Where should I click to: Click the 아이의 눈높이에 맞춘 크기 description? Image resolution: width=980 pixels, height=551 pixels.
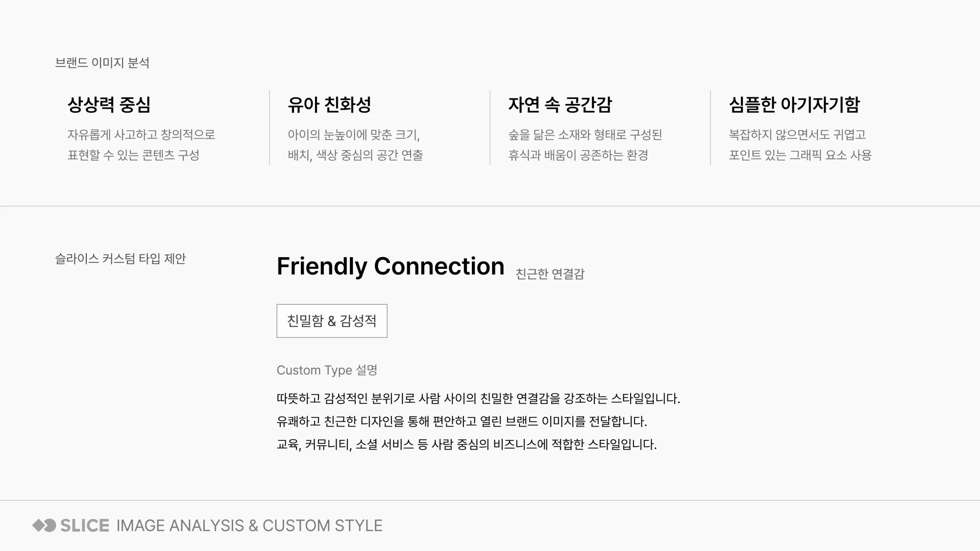tap(354, 135)
